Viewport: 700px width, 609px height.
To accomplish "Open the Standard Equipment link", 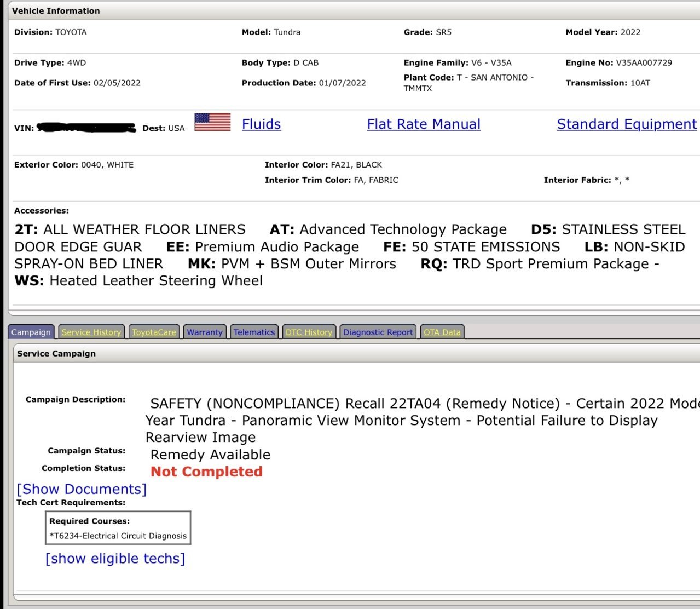I will tap(627, 124).
